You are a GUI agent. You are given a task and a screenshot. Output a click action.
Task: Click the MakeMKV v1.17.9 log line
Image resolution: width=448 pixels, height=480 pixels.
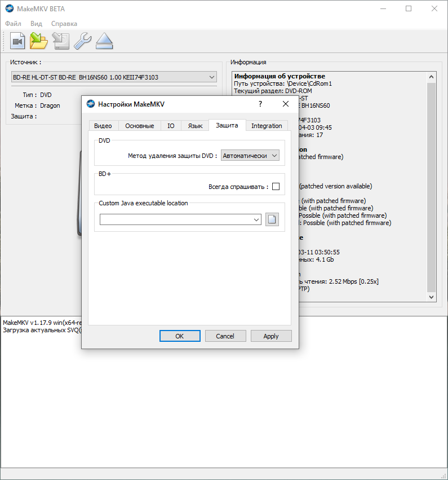click(42, 323)
